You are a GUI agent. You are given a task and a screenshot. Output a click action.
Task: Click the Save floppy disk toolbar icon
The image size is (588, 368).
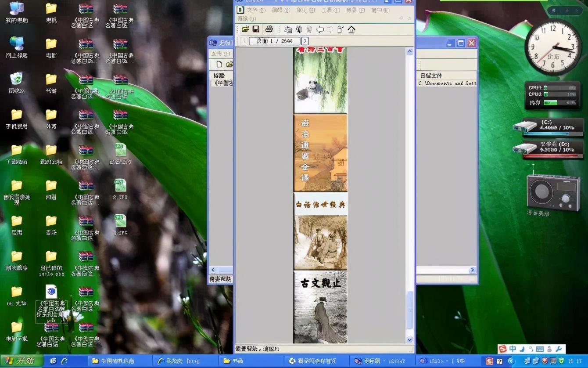click(x=256, y=29)
